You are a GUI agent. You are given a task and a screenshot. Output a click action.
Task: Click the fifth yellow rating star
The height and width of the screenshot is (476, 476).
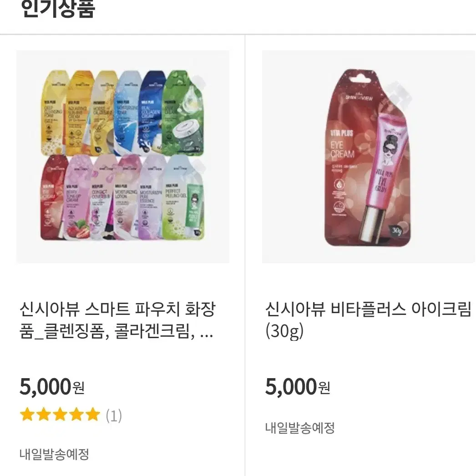(x=92, y=415)
